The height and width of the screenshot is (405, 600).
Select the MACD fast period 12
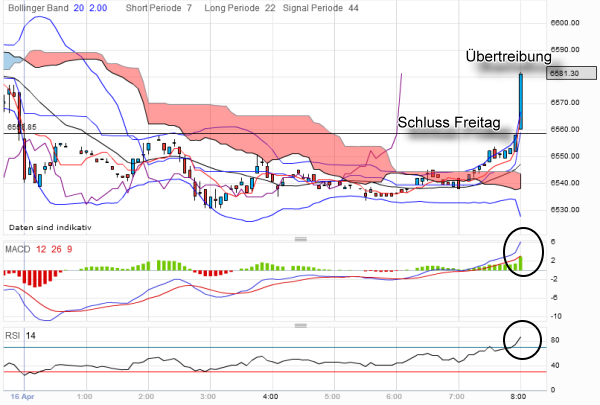pos(41,250)
